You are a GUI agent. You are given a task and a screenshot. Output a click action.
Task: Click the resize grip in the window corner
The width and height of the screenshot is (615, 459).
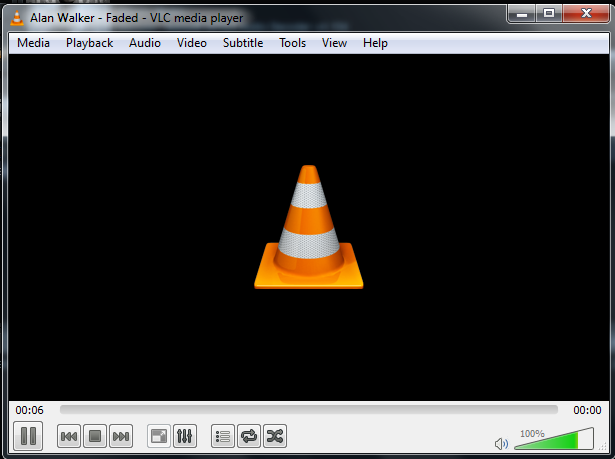point(604,447)
